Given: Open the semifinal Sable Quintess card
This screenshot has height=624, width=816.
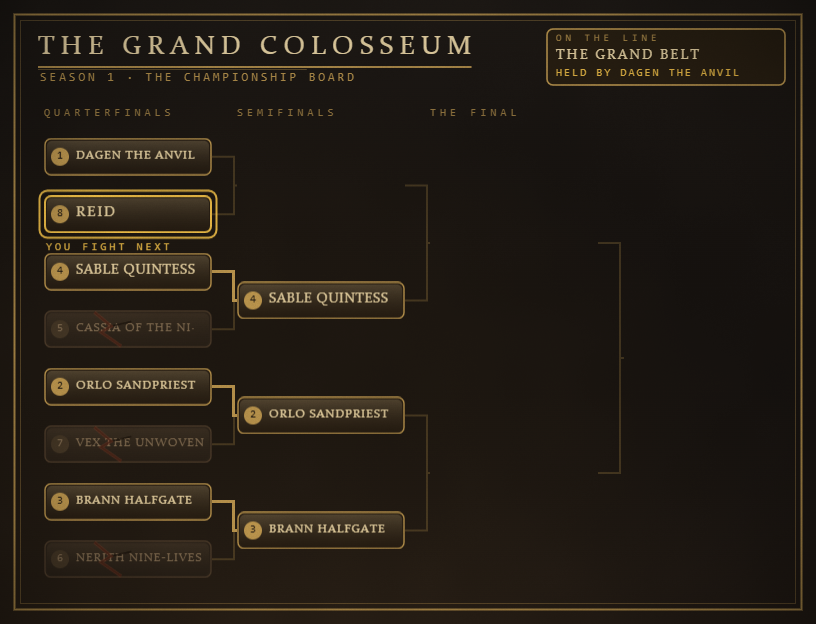Looking at the screenshot, I should point(321,300).
